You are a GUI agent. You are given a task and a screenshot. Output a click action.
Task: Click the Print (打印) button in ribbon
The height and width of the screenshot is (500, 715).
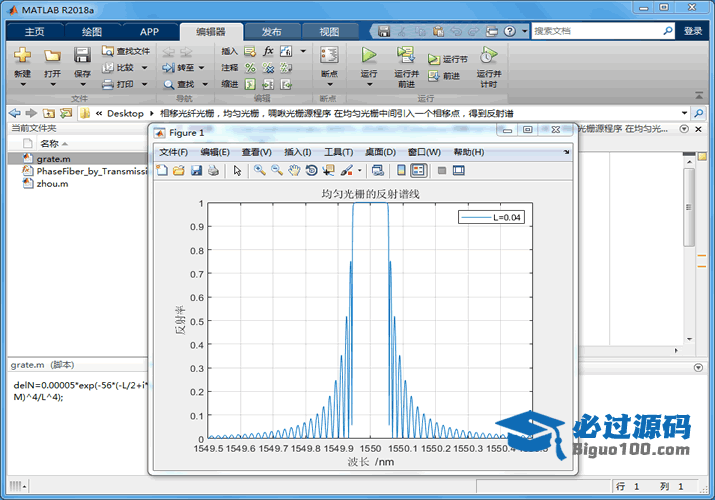[119, 84]
